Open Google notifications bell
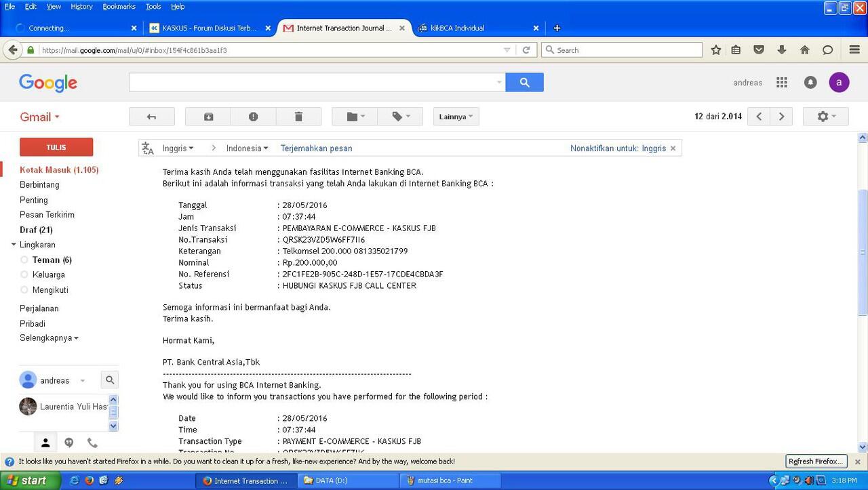This screenshot has height=490, width=868. pyautogui.click(x=810, y=83)
